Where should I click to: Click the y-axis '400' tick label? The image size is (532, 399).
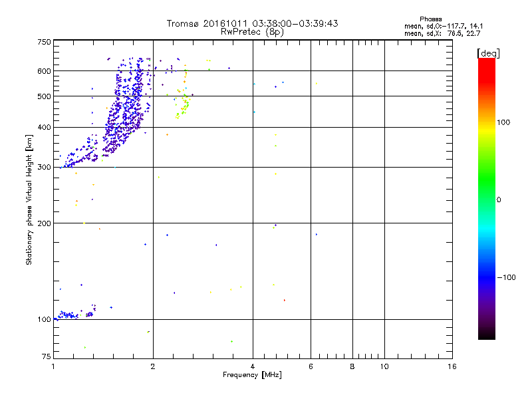[44, 128]
